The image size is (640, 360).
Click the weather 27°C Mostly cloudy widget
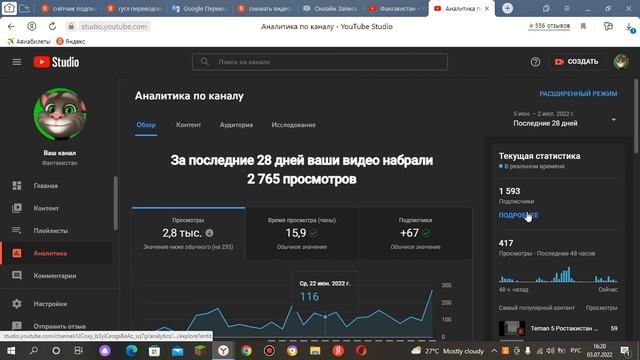pos(447,351)
